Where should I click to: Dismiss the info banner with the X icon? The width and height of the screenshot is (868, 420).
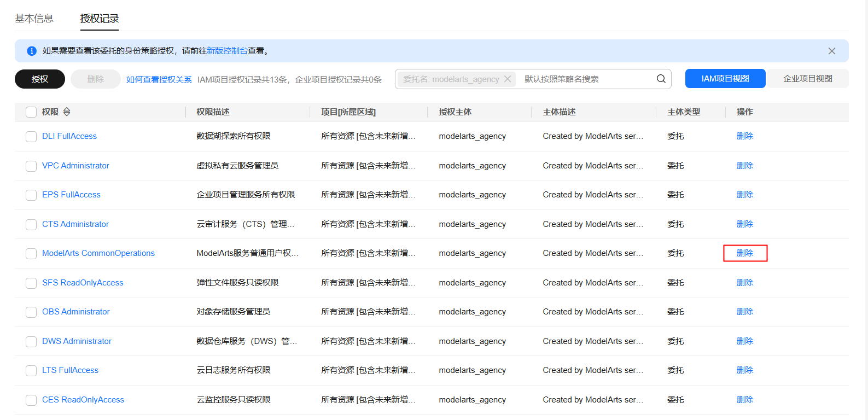(831, 51)
